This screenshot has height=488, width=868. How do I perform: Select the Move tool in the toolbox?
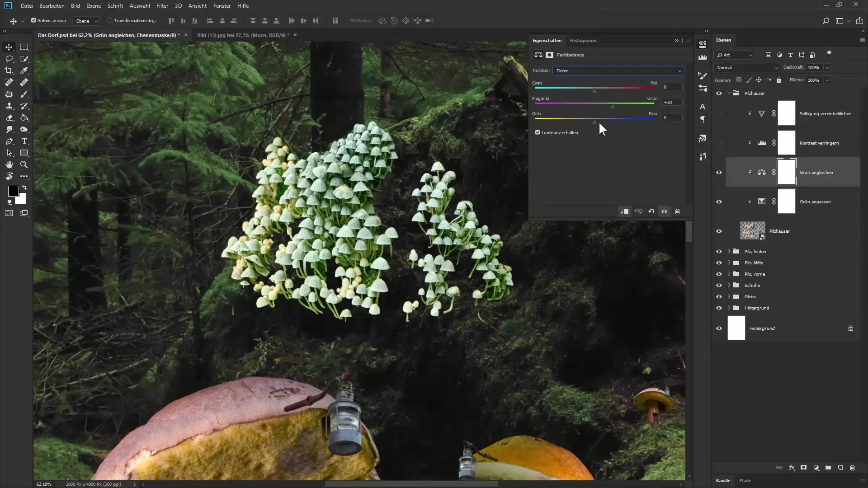coord(9,47)
